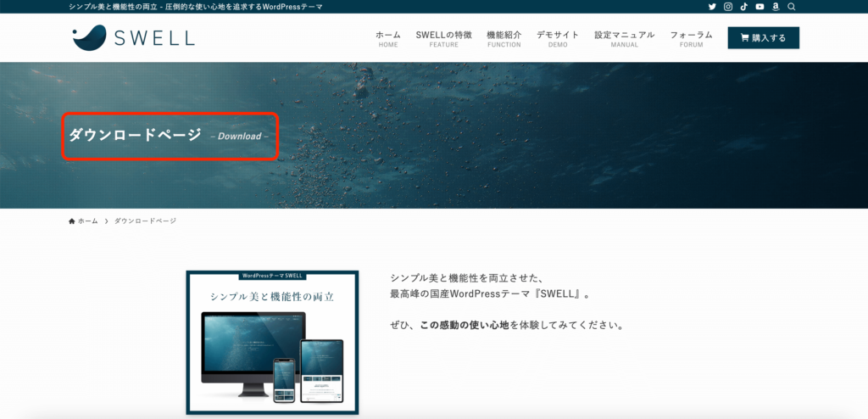Click the top tagline シンプル美と機能性の両立 text

196,7
